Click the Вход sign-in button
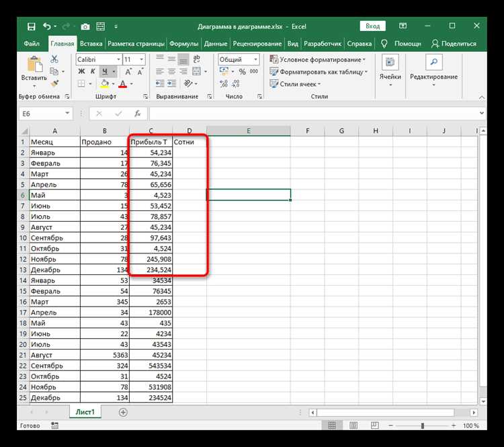Image resolution: width=504 pixels, height=447 pixels. tap(372, 26)
